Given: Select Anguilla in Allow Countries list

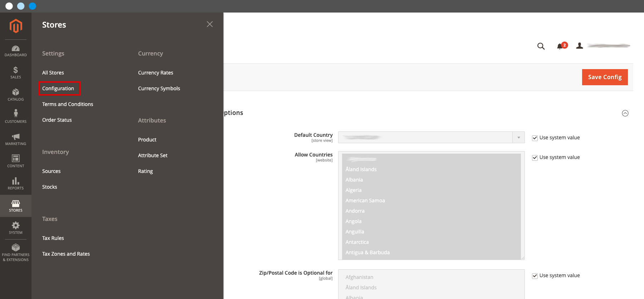Looking at the screenshot, I should pos(431,232).
